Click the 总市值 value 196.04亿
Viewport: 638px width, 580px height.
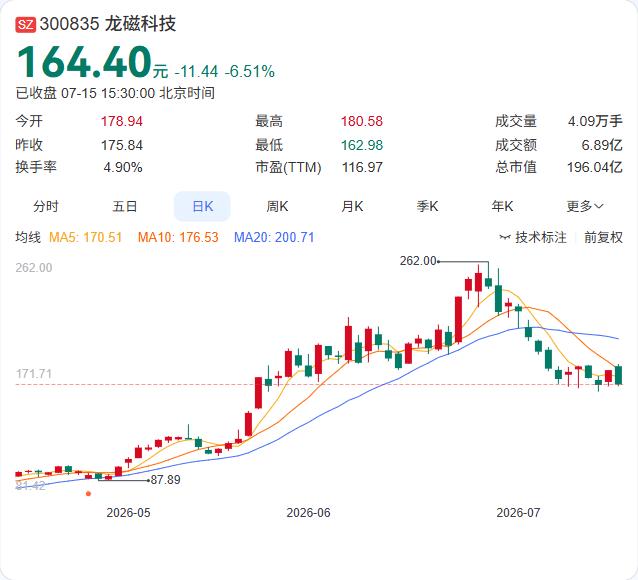[x=595, y=167]
